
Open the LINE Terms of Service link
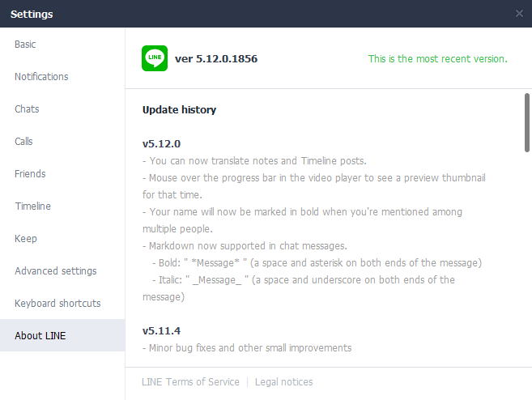pyautogui.click(x=190, y=382)
